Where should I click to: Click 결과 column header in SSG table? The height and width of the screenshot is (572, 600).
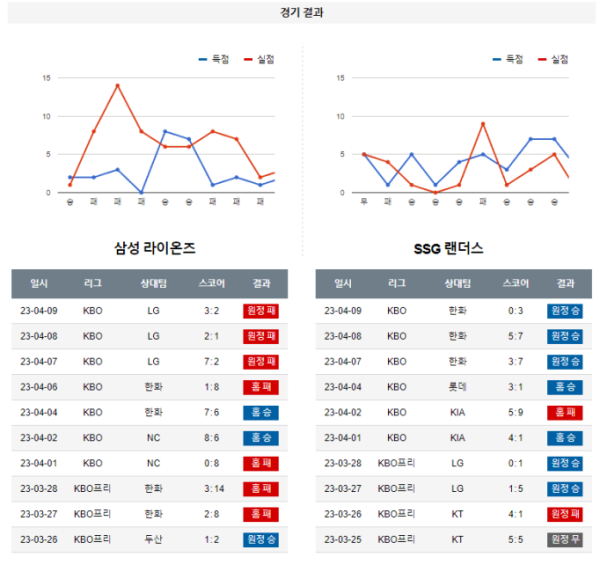click(566, 284)
